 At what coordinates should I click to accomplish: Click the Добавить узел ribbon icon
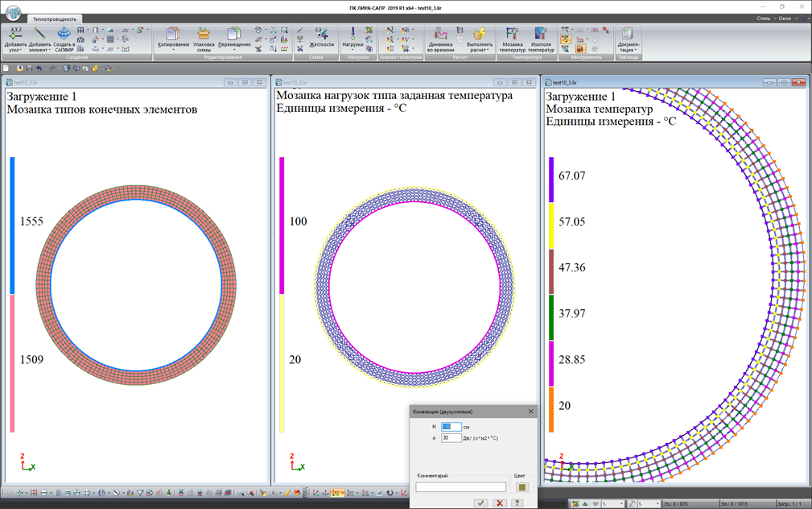click(x=15, y=37)
